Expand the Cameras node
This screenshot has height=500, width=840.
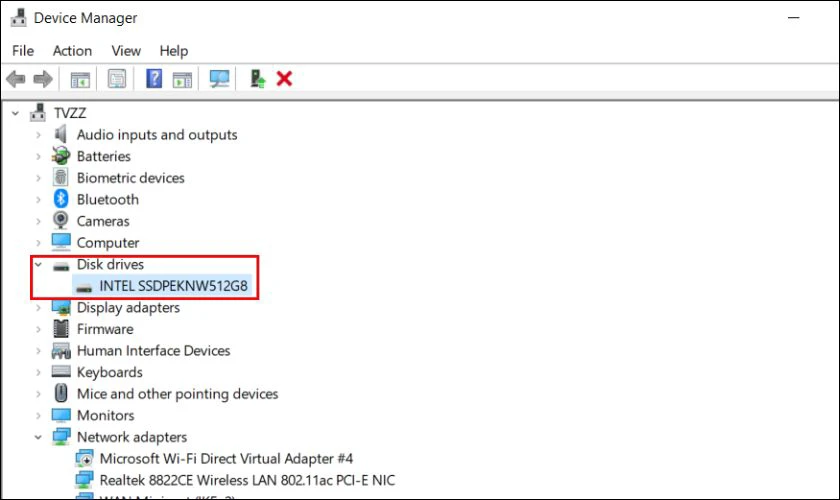tap(38, 221)
